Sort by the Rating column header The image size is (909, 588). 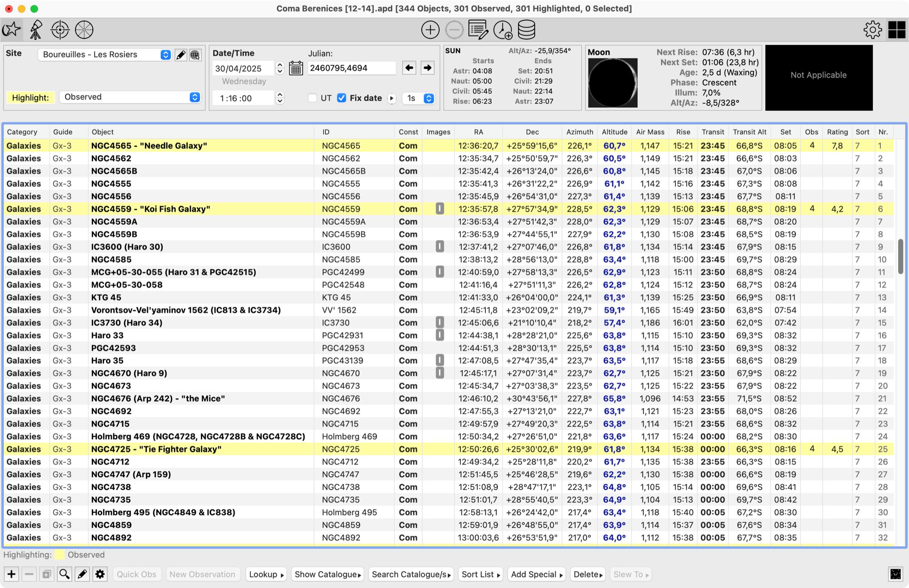pos(837,132)
